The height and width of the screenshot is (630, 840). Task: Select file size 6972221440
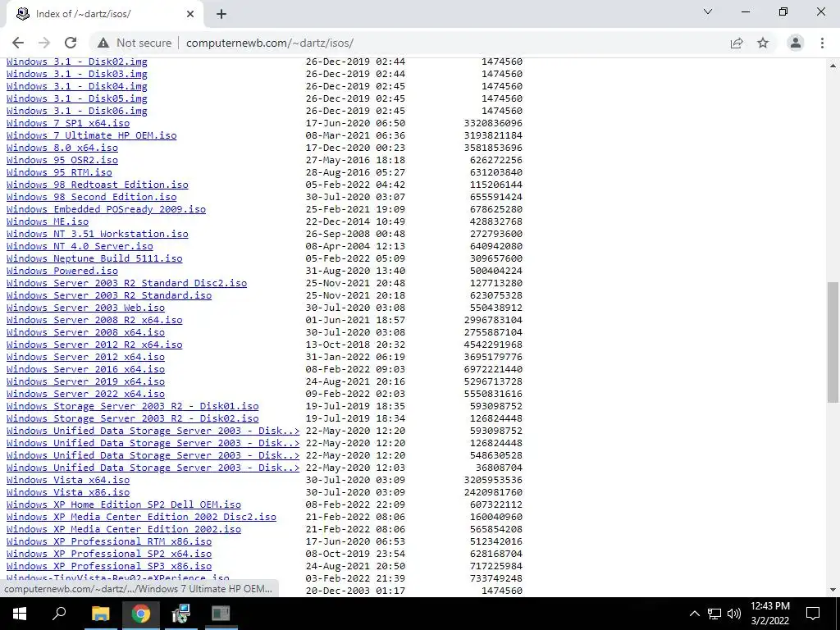coord(493,370)
